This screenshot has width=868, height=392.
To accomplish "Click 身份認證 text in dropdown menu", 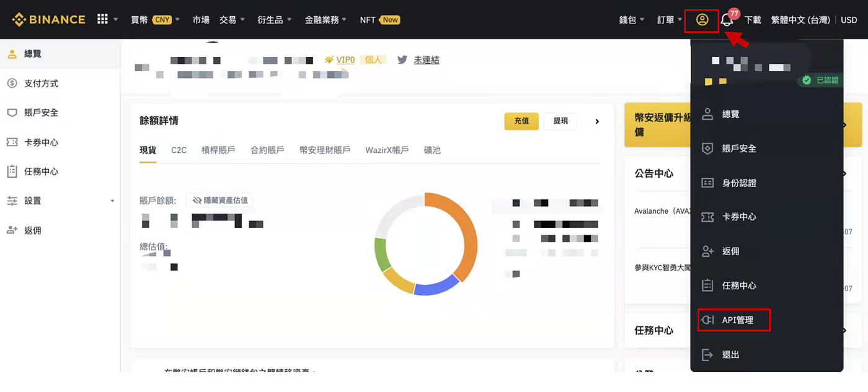I will [x=739, y=183].
